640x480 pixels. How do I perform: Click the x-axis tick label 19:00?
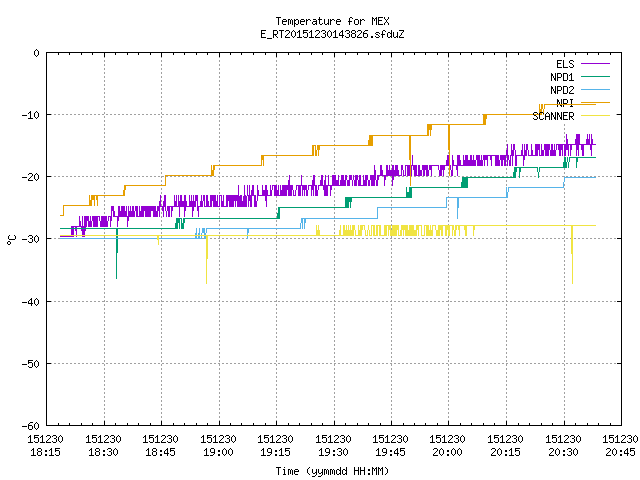(x=218, y=452)
